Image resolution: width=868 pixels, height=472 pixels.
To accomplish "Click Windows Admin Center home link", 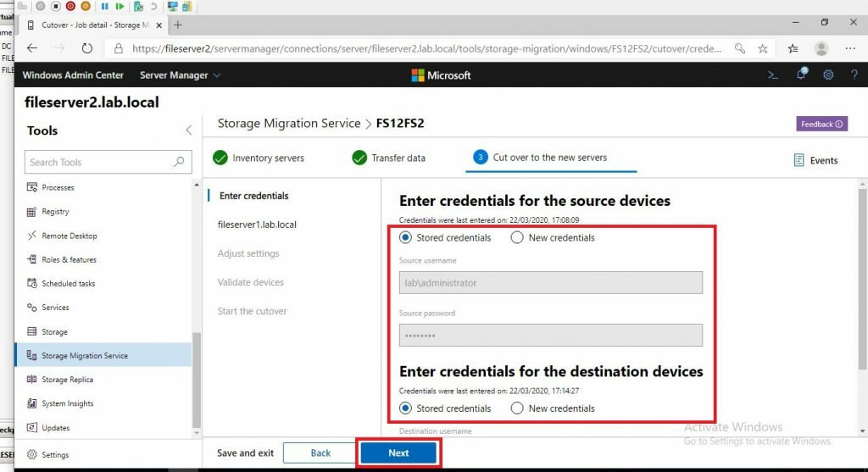I will pyautogui.click(x=73, y=75).
